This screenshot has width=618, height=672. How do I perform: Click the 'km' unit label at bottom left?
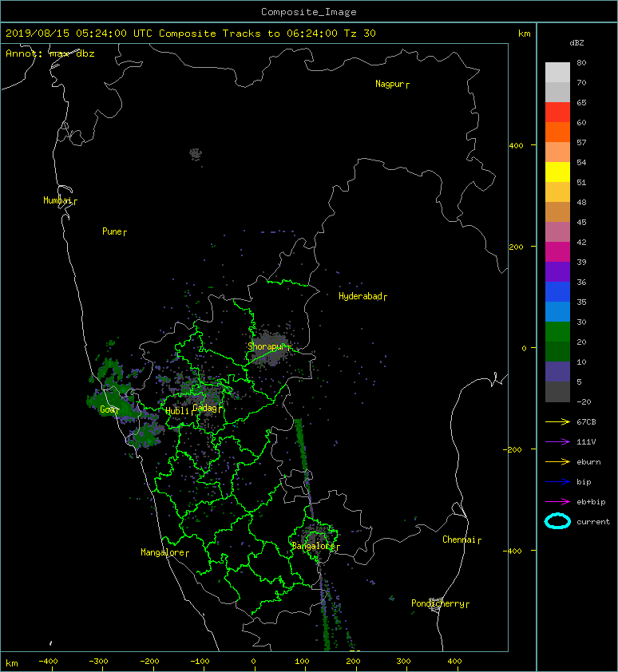pyautogui.click(x=12, y=663)
